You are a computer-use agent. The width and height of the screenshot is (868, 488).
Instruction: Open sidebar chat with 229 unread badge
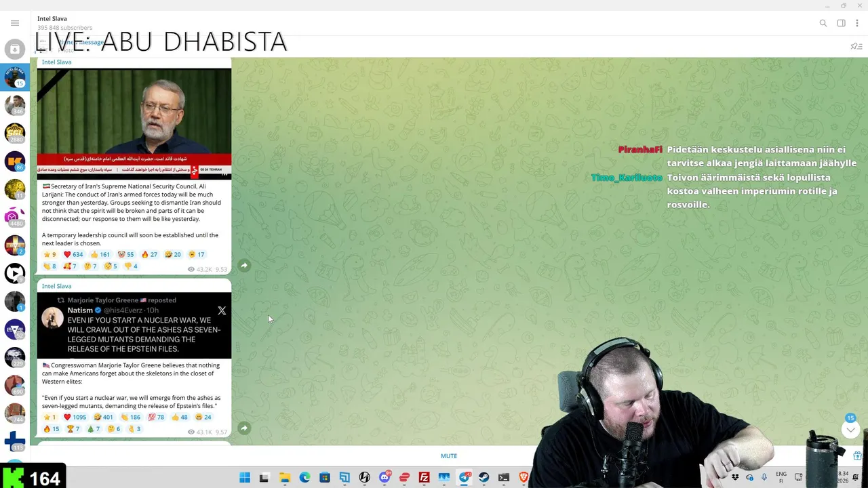pyautogui.click(x=15, y=357)
